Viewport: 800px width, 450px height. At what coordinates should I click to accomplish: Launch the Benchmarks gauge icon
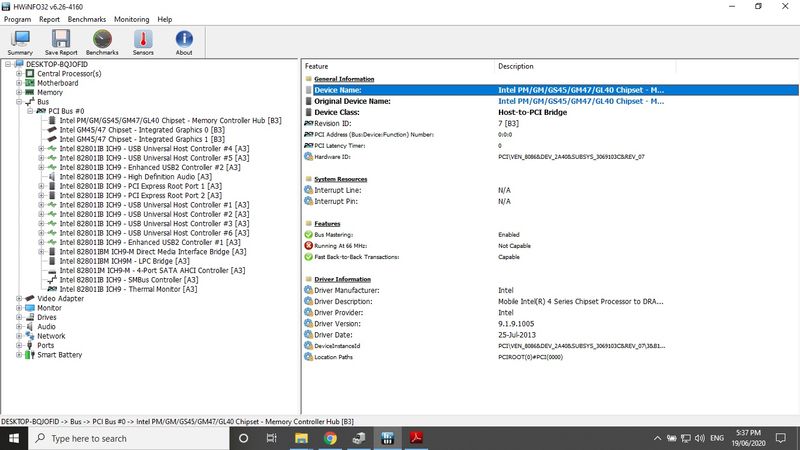102,42
